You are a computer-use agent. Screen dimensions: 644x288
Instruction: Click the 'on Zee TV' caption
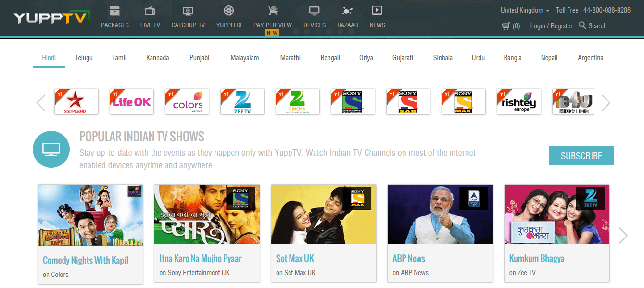[x=522, y=273]
